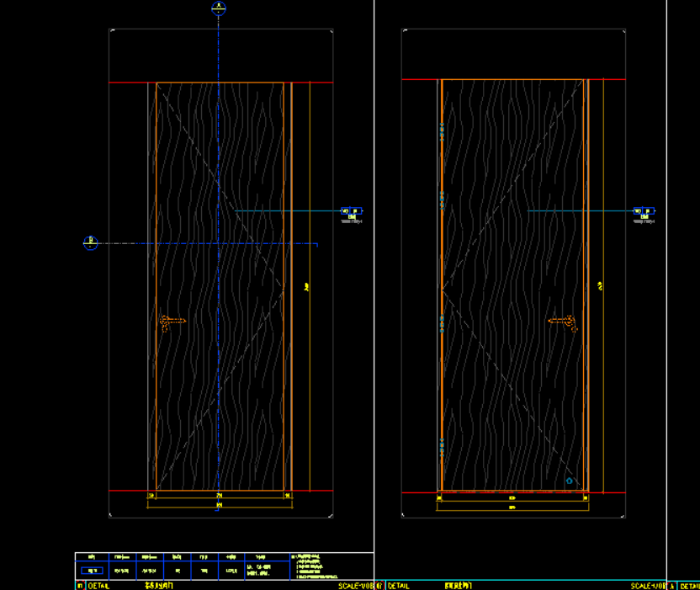Click the orange door handle on left door
The image size is (700, 590).
pos(171,322)
